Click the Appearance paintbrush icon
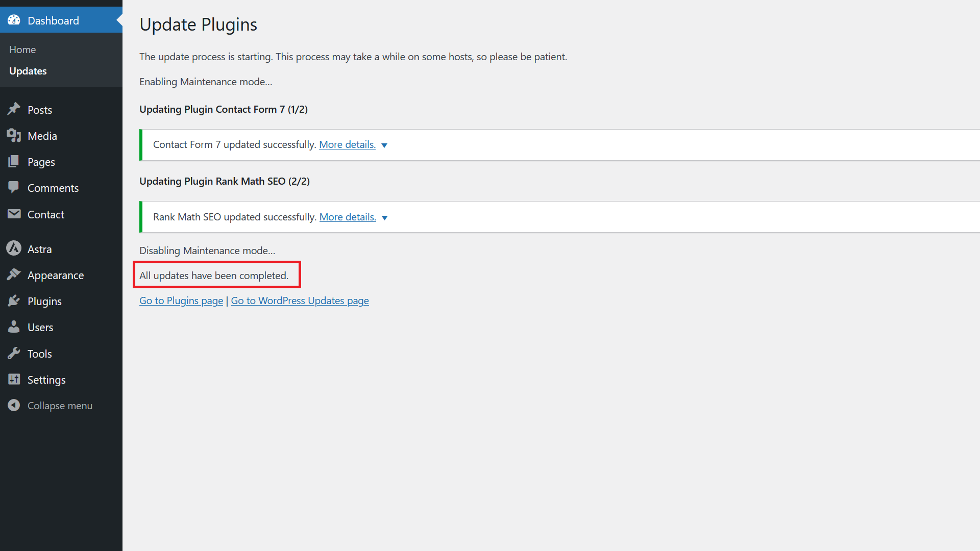980x551 pixels. click(14, 274)
